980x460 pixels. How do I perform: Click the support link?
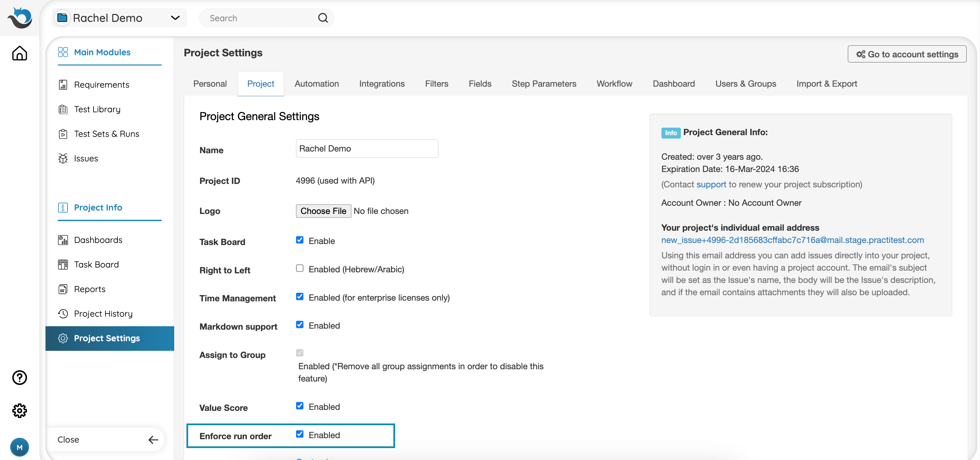pos(711,184)
